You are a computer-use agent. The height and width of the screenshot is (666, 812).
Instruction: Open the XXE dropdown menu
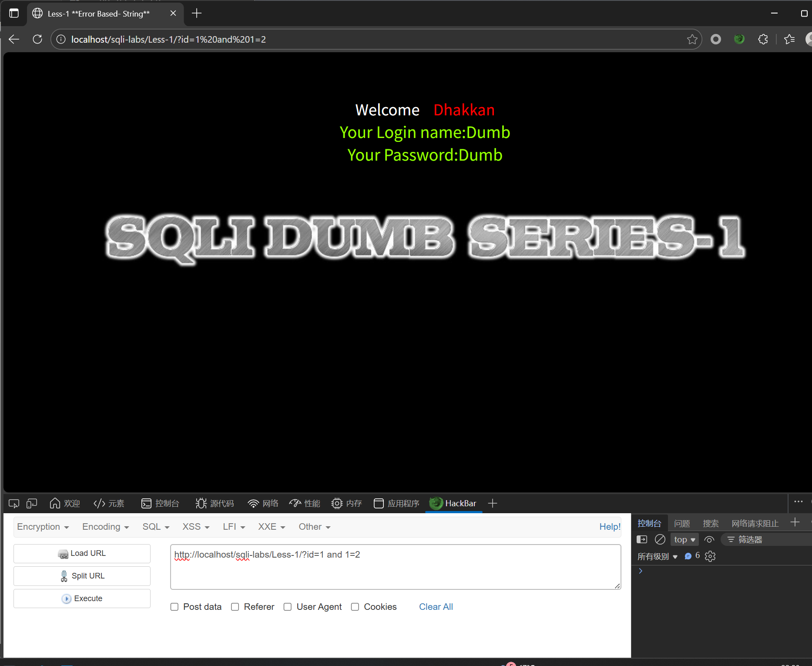tap(272, 527)
